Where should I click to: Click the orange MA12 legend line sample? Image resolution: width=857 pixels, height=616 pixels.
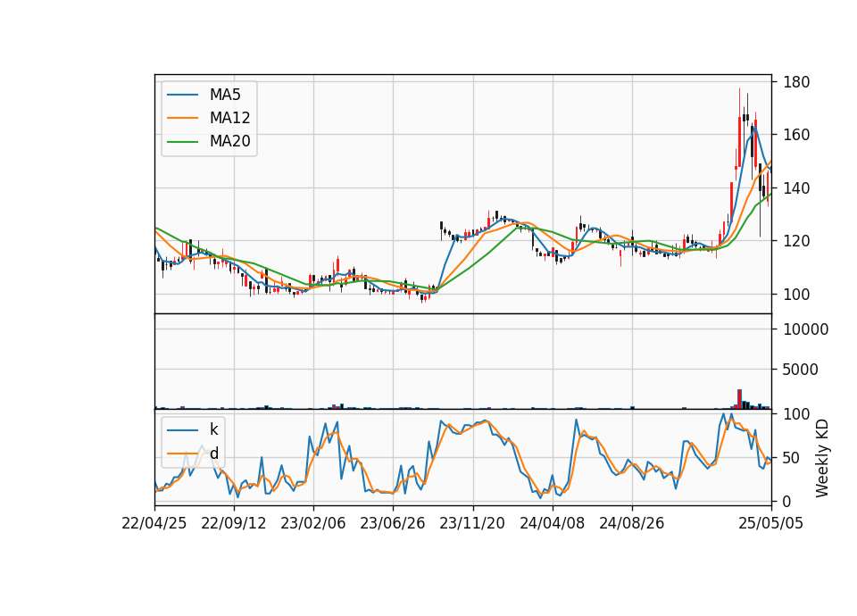(182, 118)
